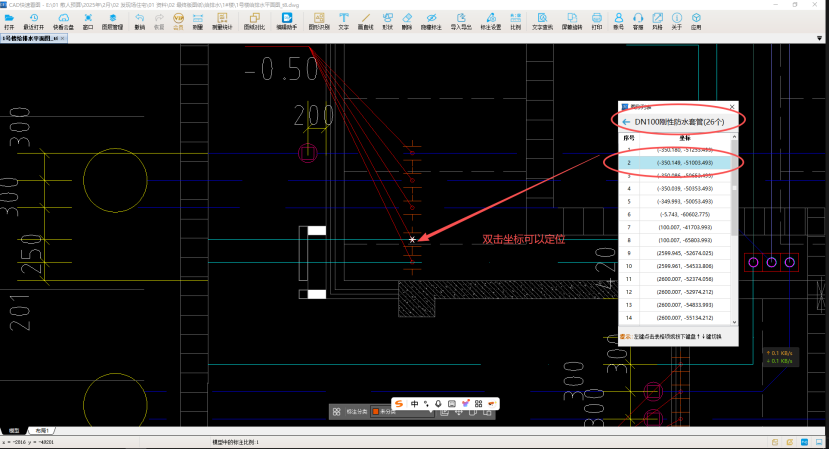Select the 删除 eraser tool
The image size is (830, 449).
coord(407,21)
